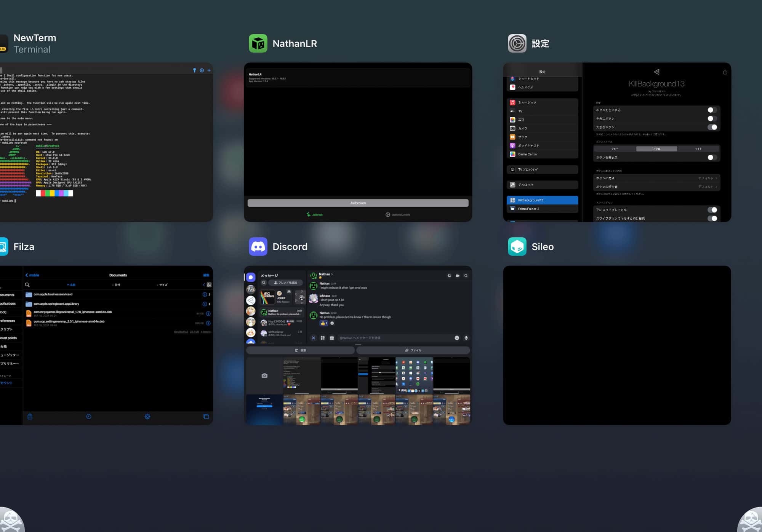Go back to mobile folder in Filza
This screenshot has height=532, width=762.
coord(32,275)
